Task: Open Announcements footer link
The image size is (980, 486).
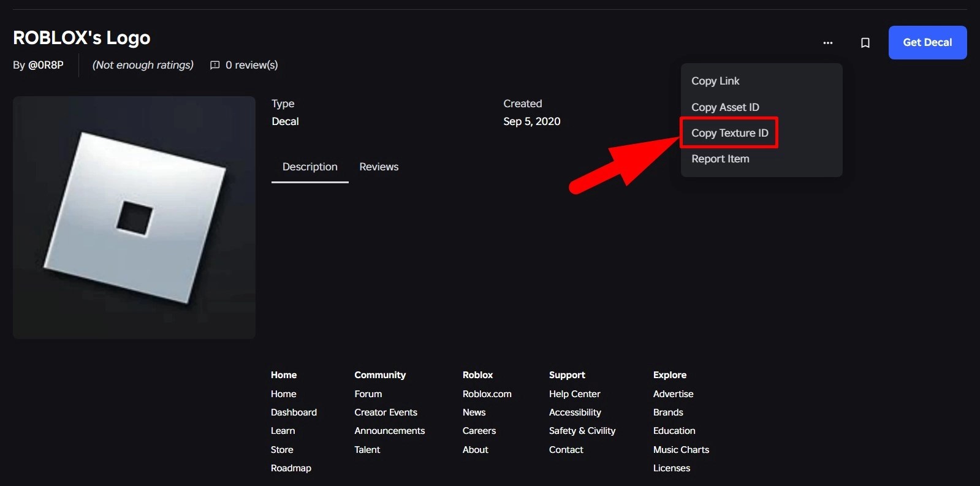Action: [x=389, y=431]
